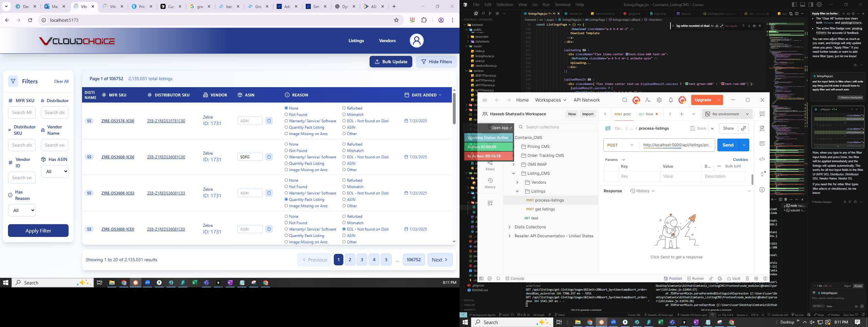The image size is (868, 327).
Task: Open Console in Postman footer
Action: point(514,278)
